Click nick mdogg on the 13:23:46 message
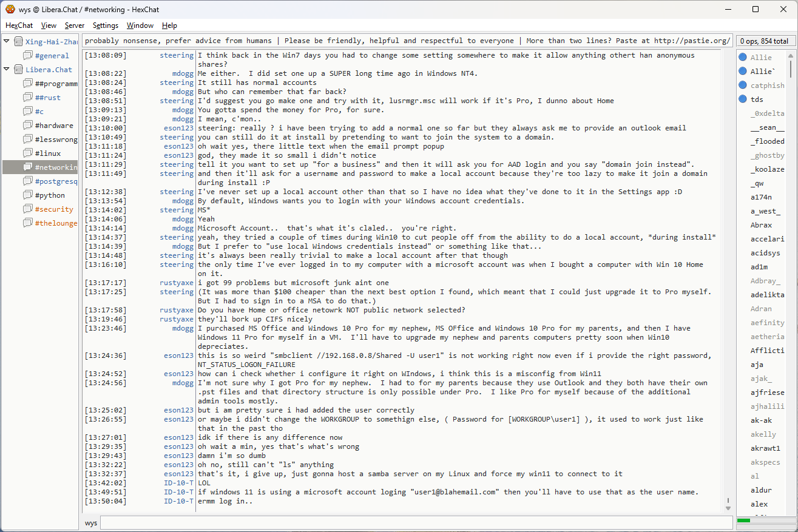The image size is (798, 532). [183, 328]
